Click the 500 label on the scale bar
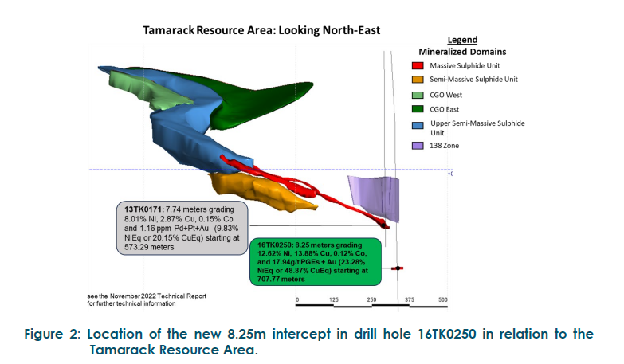 [x=443, y=299]
